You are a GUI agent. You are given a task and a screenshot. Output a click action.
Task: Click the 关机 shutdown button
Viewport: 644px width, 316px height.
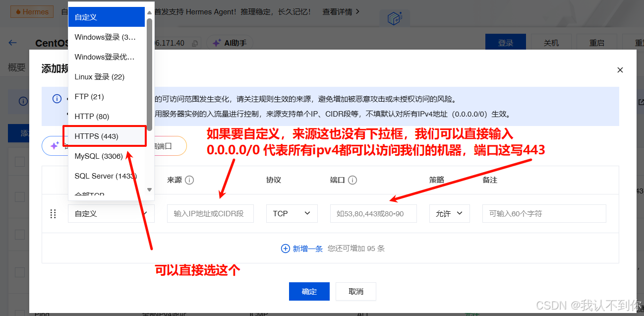tap(551, 43)
